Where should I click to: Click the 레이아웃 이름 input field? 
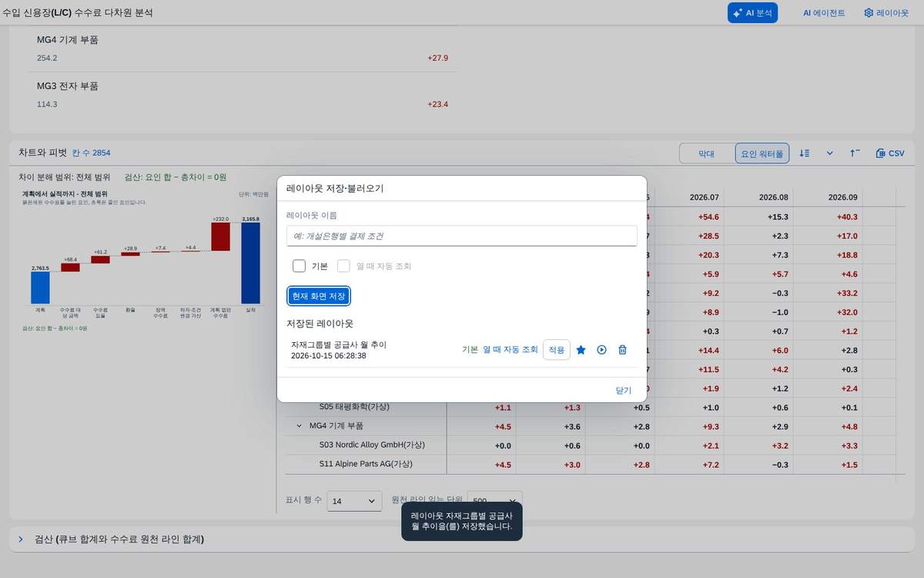pos(462,236)
